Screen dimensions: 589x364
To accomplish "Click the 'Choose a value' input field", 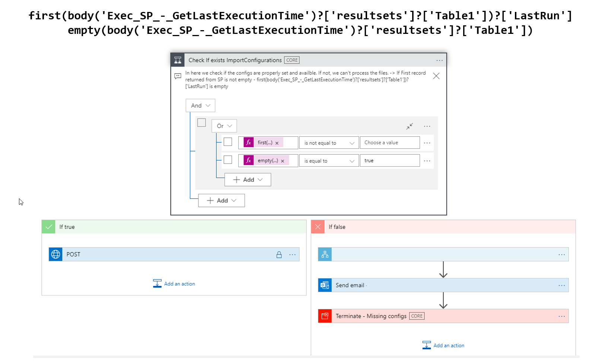I will [389, 143].
